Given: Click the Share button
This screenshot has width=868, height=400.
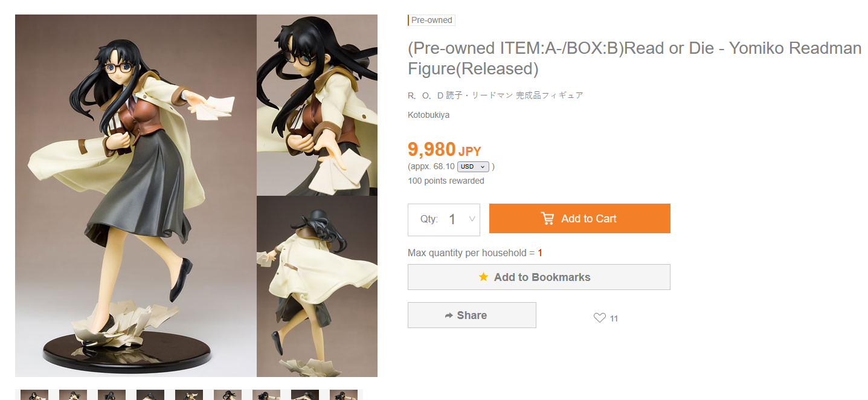Looking at the screenshot, I should tap(472, 315).
